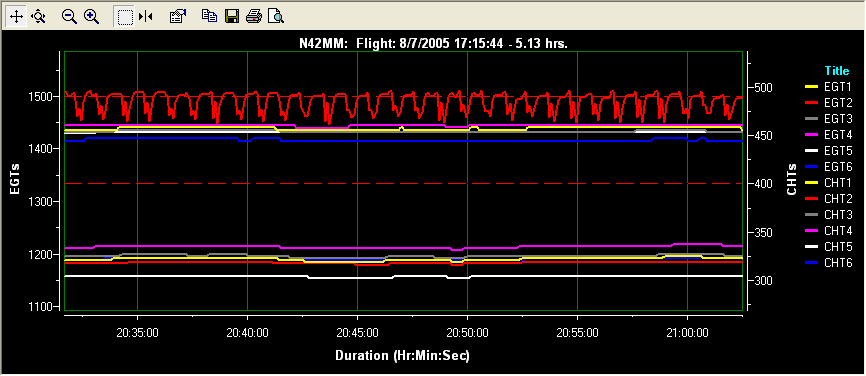Open print preview icon

click(x=275, y=17)
